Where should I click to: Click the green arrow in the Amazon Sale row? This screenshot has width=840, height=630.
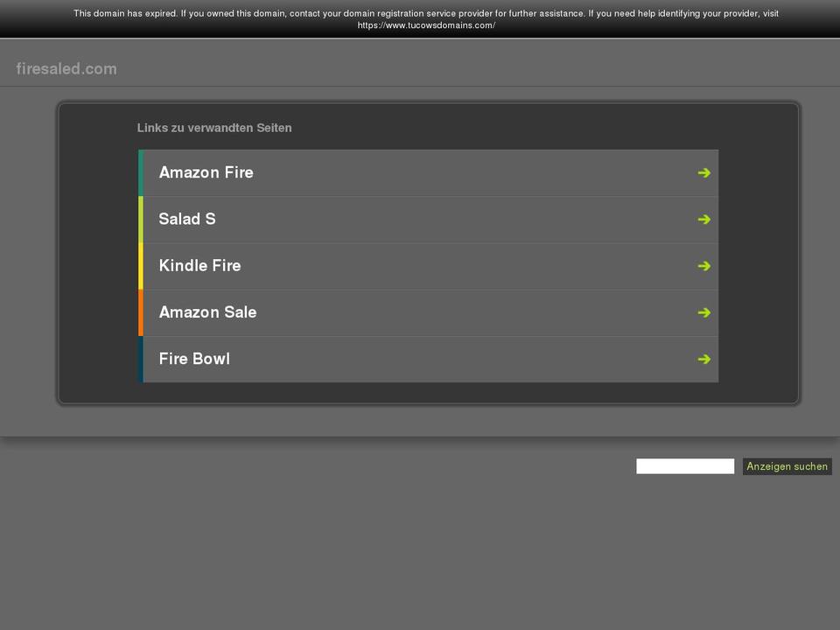703,312
